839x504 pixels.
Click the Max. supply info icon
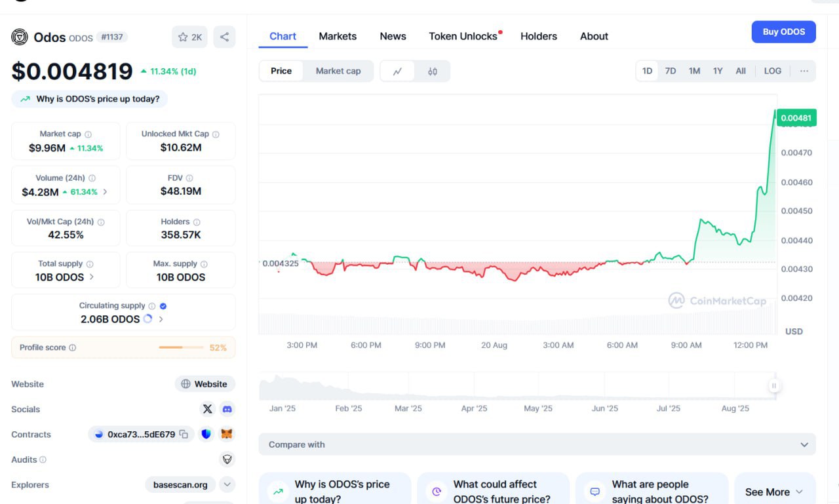[204, 264]
